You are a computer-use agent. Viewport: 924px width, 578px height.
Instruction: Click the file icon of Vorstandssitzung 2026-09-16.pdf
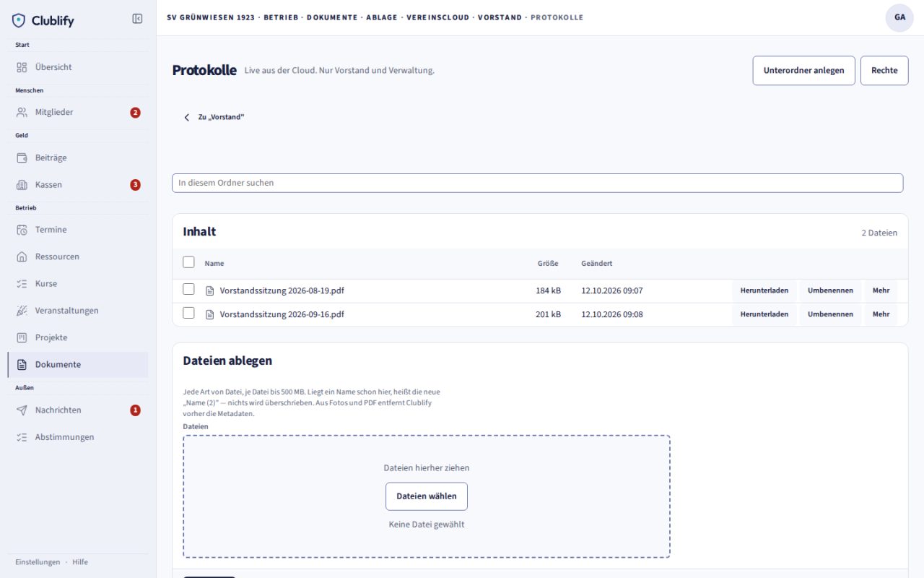210,314
